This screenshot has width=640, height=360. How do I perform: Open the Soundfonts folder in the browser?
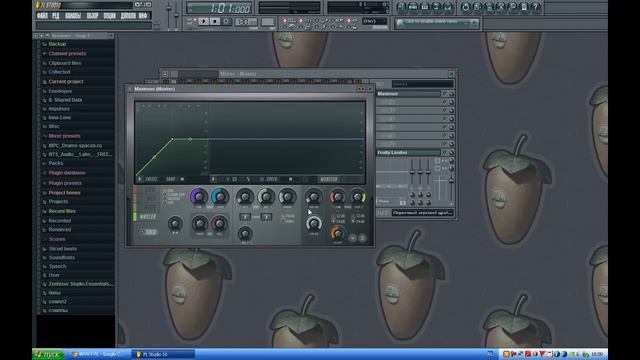click(62, 258)
